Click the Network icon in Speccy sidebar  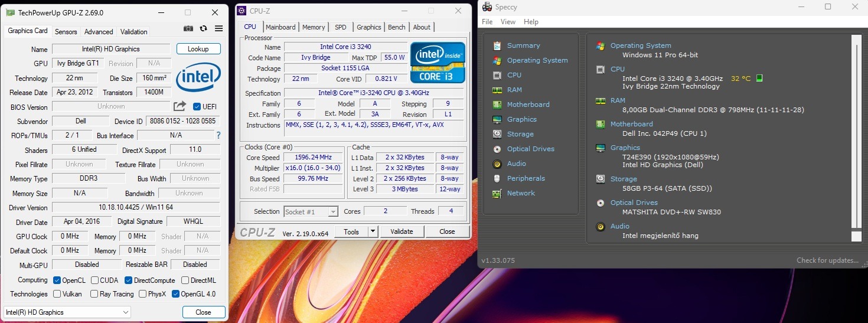tap(497, 193)
